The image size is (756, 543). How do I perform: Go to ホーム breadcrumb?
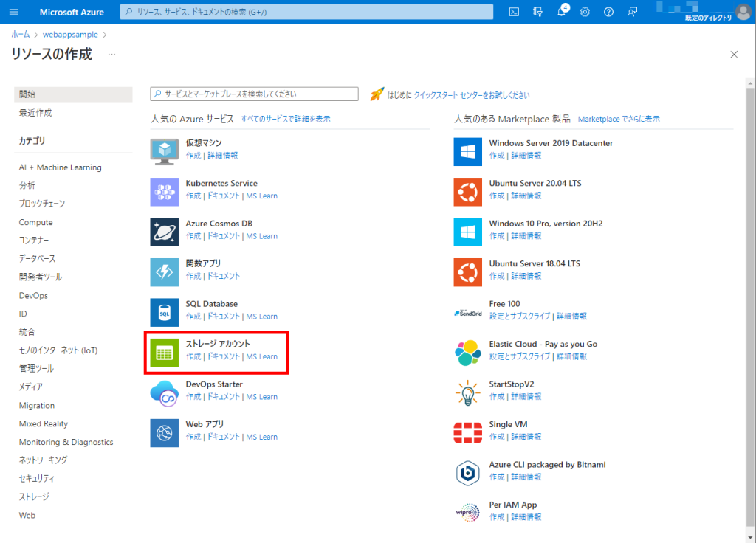pos(20,34)
